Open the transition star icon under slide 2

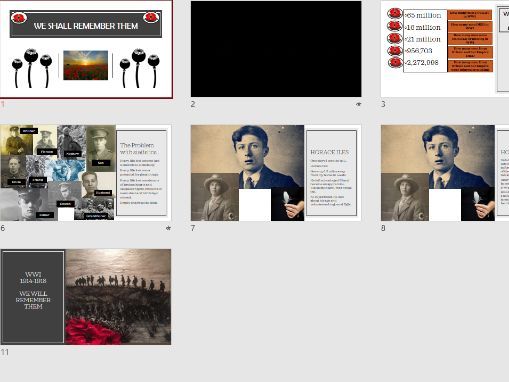point(358,104)
